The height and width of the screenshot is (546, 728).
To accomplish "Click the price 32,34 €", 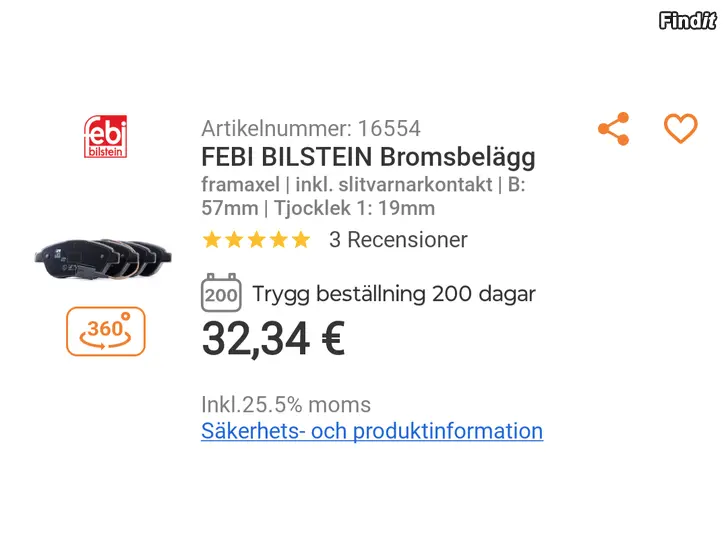I will [x=273, y=340].
